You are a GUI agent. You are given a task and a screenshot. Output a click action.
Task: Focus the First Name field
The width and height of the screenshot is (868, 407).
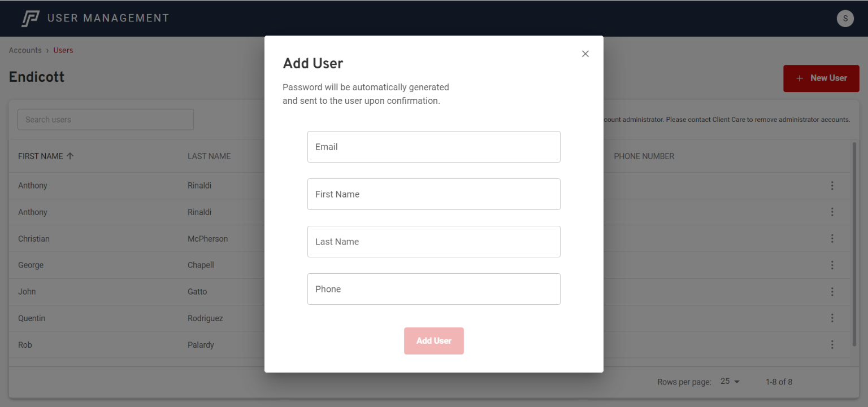point(433,194)
